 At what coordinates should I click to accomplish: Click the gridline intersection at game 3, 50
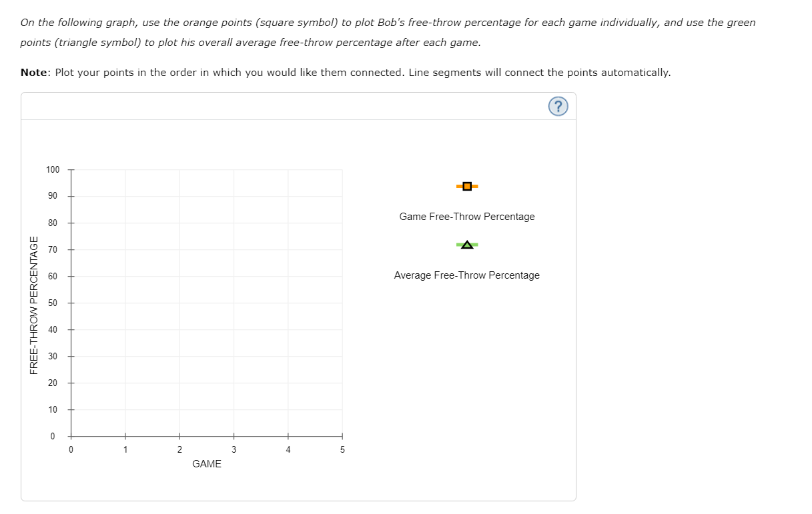click(x=233, y=303)
